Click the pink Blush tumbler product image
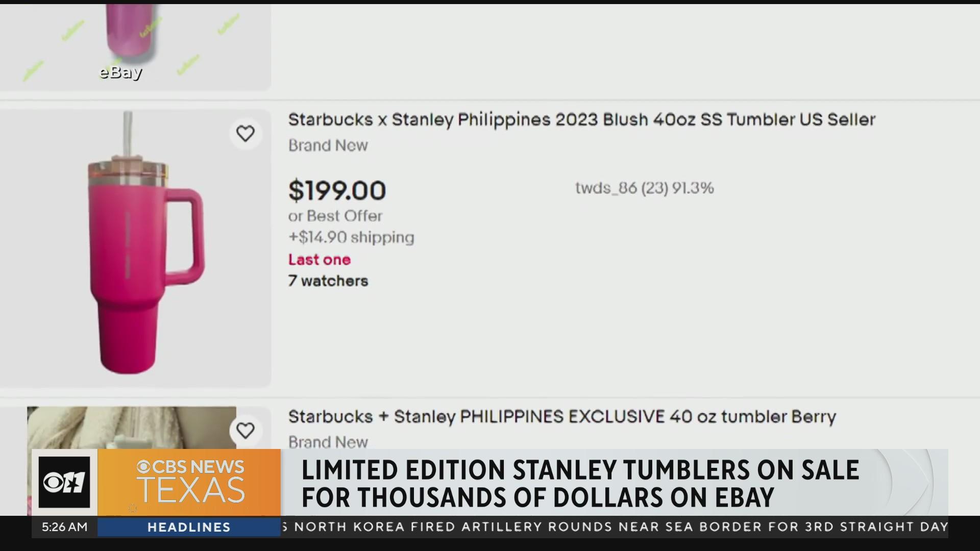The image size is (980, 551). pyautogui.click(x=135, y=248)
